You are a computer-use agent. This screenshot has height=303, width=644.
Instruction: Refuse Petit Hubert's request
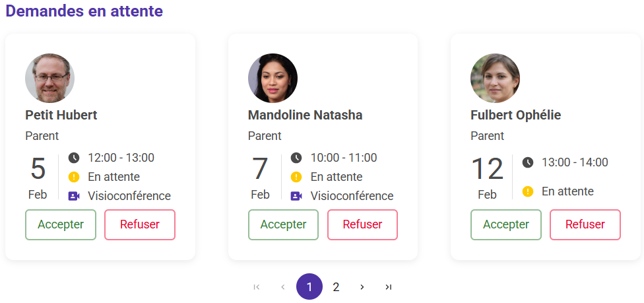(140, 224)
